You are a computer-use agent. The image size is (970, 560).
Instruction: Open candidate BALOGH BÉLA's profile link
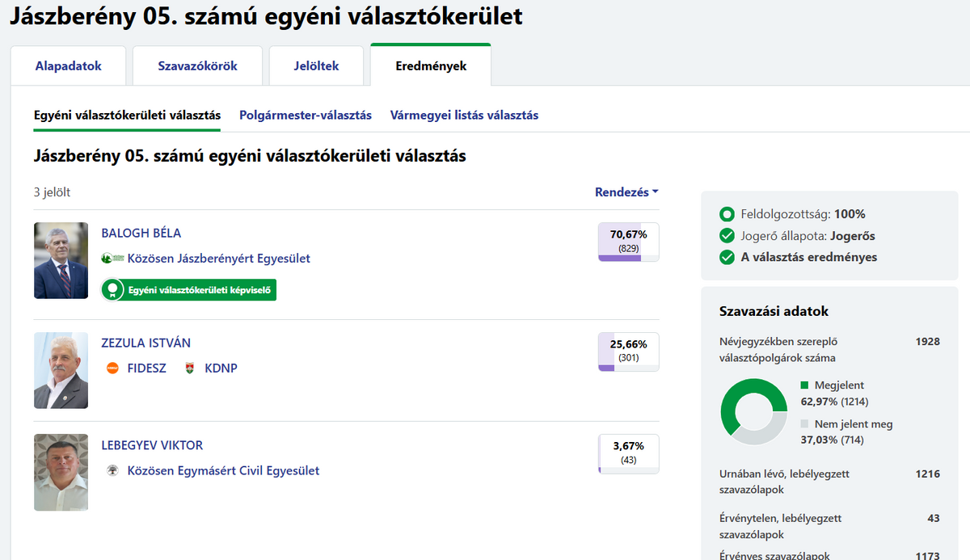[141, 233]
